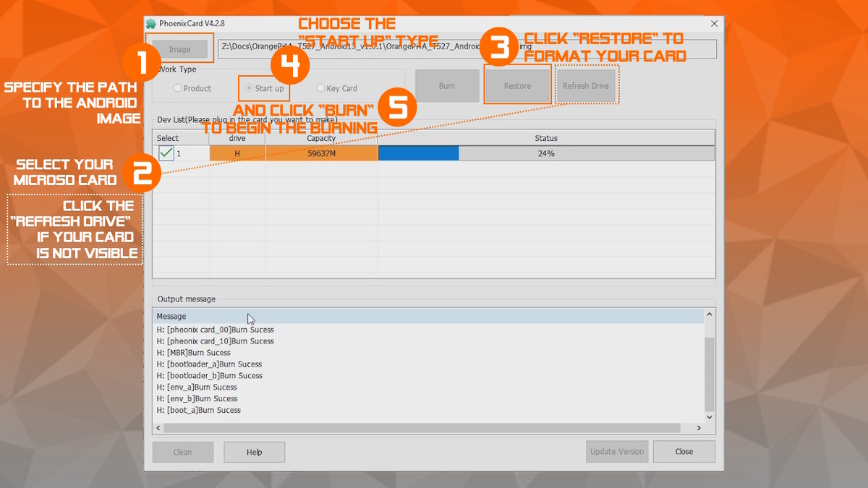Click the drive column header
This screenshot has width=868, height=488.
(237, 138)
